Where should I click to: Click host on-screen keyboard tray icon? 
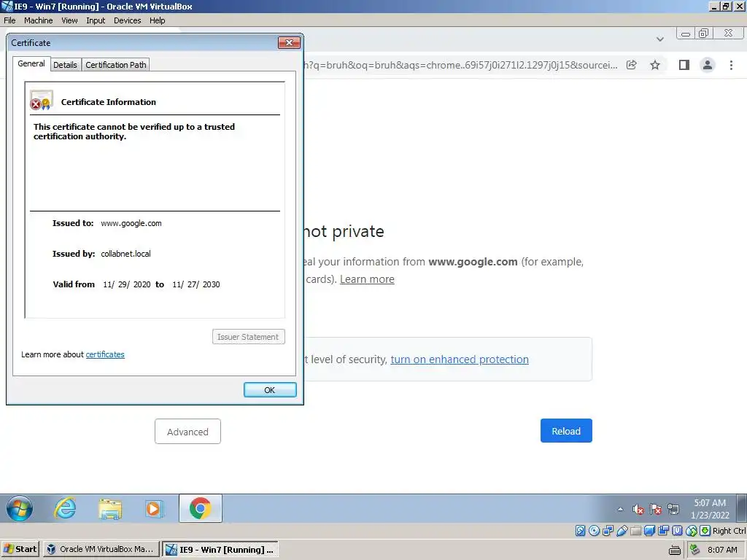[x=675, y=550]
